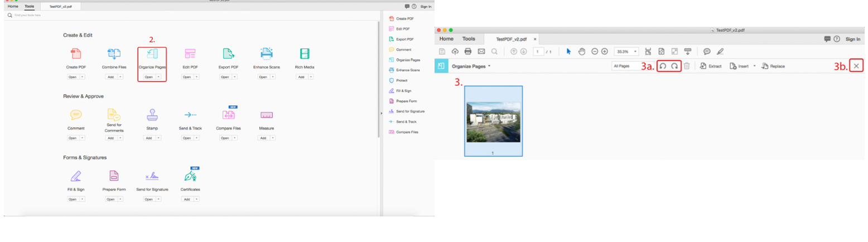Close the Organize Pages toolbar with X
The width and height of the screenshot is (868, 242).
[x=857, y=66]
